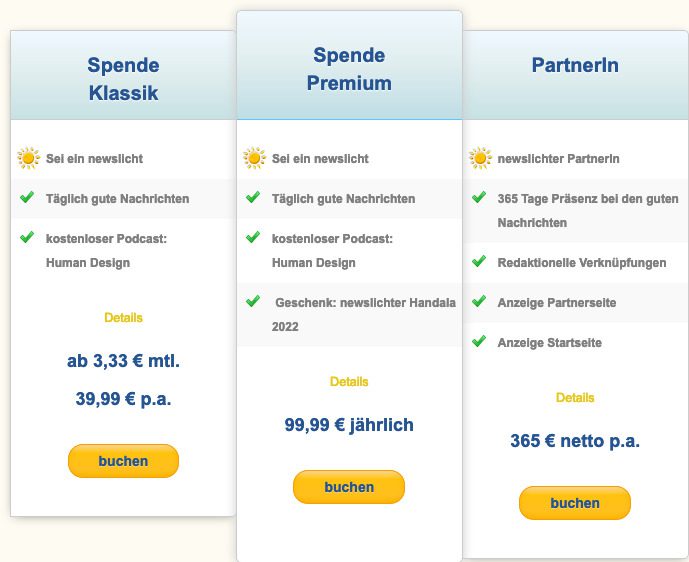Open Details link under Spende Premium
This screenshot has height=562, width=689.
click(x=349, y=381)
